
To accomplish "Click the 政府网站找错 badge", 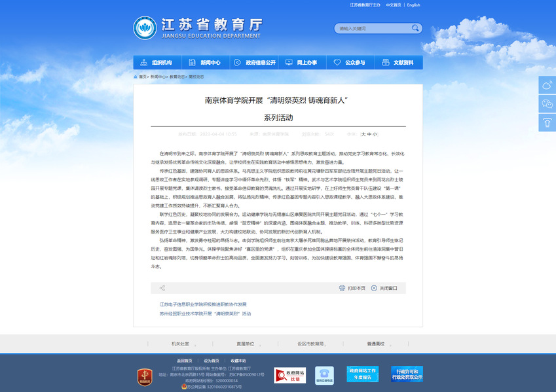I will click(x=289, y=375).
